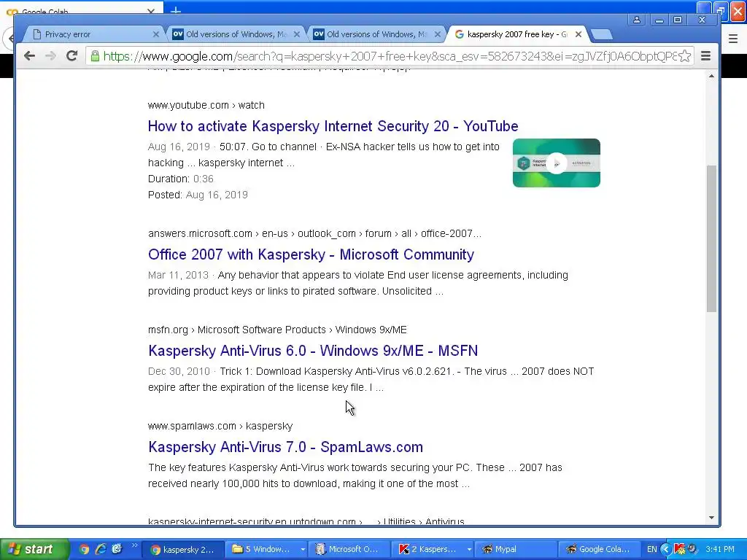
Task: Expand hidden Quick Launch items chevron
Action: click(x=134, y=545)
